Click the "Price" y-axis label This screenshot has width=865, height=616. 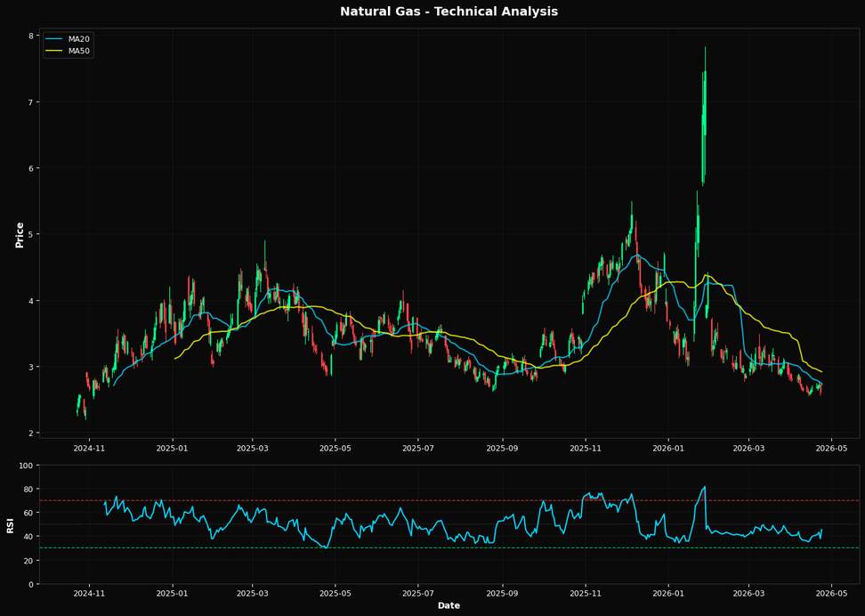[x=20, y=235]
